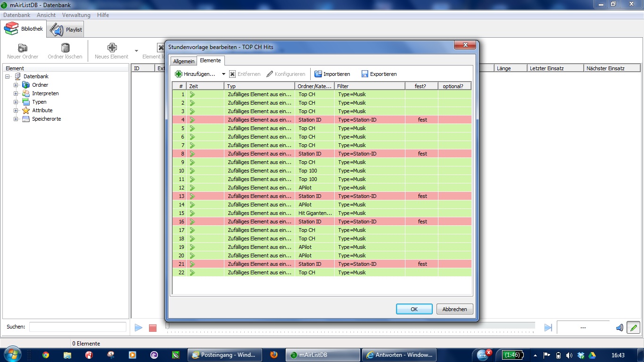The height and width of the screenshot is (362, 644).
Task: Expand the Ordner tree node
Action: [16, 85]
